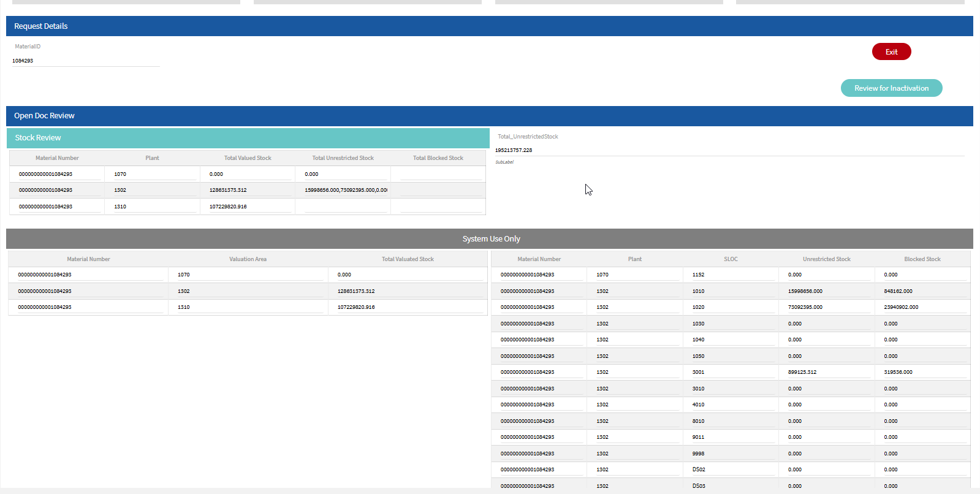The height and width of the screenshot is (494, 980).
Task: Click the Valuation Area column header
Action: tap(248, 259)
